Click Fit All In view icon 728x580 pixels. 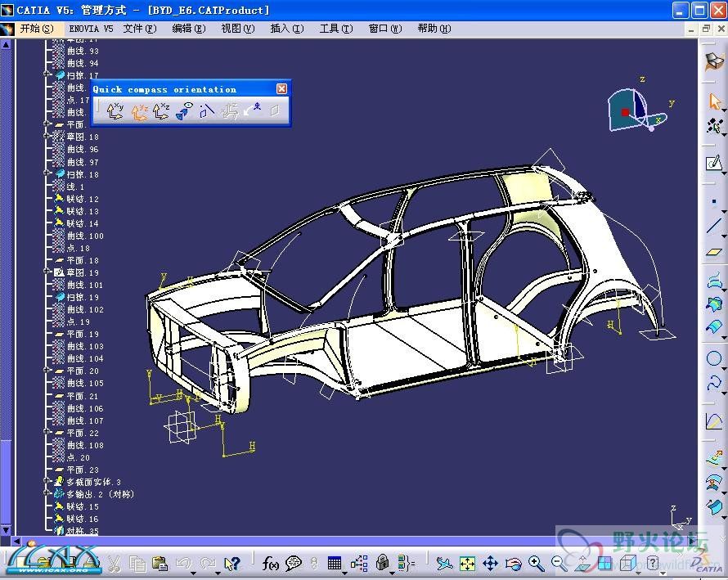point(467,564)
